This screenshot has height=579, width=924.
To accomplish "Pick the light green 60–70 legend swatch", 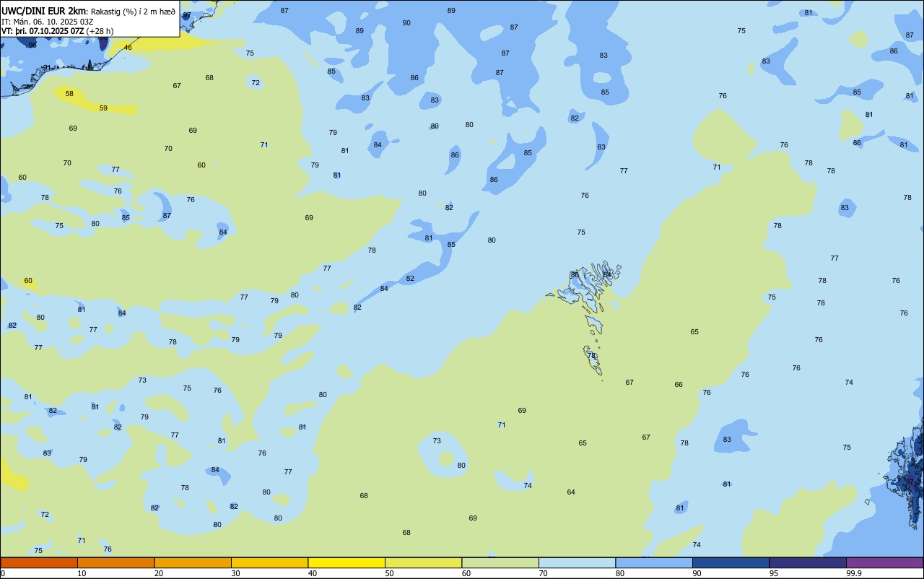I will coord(500,562).
